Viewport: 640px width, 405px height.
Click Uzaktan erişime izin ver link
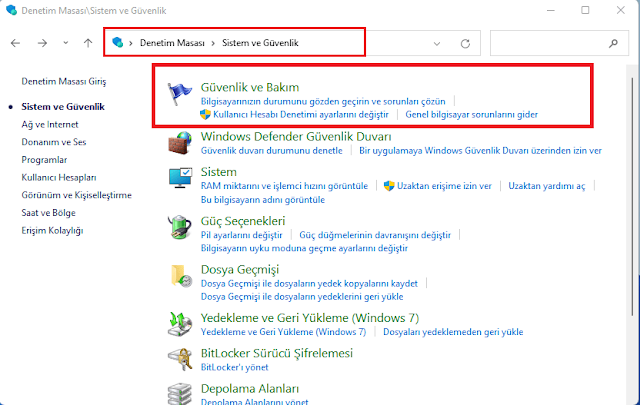click(x=444, y=186)
